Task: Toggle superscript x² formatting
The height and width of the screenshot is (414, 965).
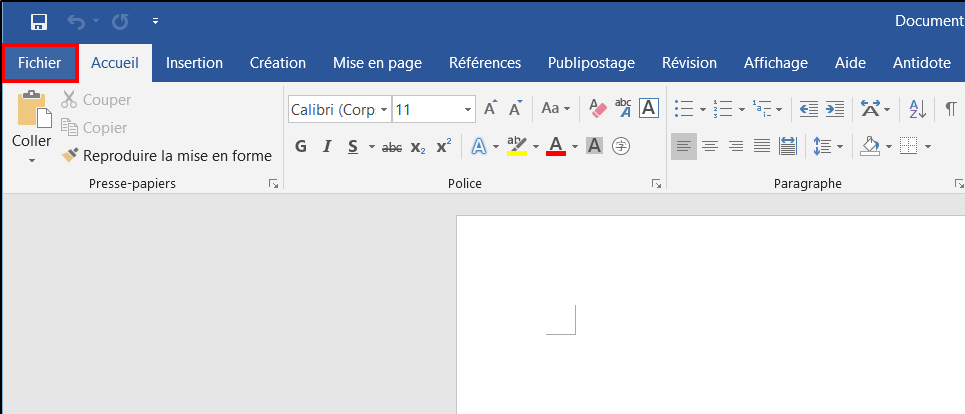Action: click(x=444, y=146)
